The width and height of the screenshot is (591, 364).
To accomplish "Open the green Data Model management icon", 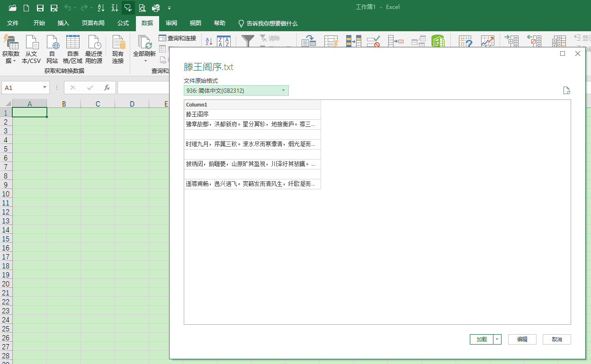I will (438, 41).
